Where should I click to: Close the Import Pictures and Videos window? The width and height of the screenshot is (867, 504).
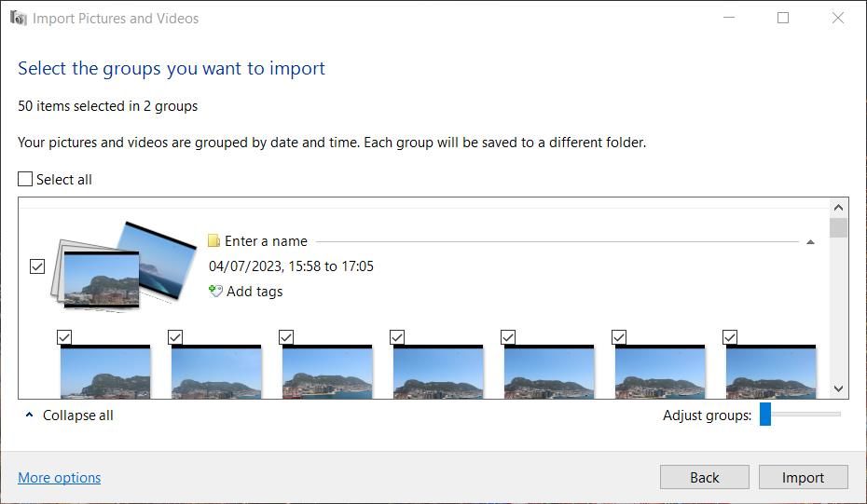[x=838, y=18]
